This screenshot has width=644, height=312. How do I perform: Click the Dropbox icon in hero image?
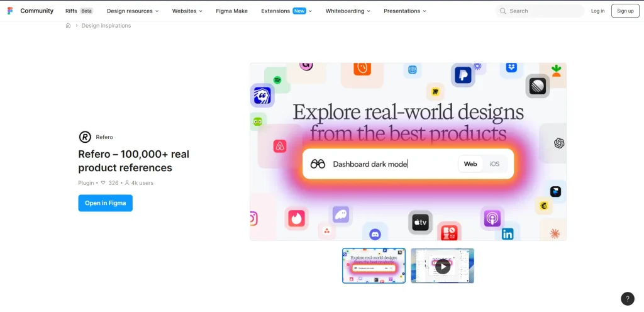pos(511,68)
